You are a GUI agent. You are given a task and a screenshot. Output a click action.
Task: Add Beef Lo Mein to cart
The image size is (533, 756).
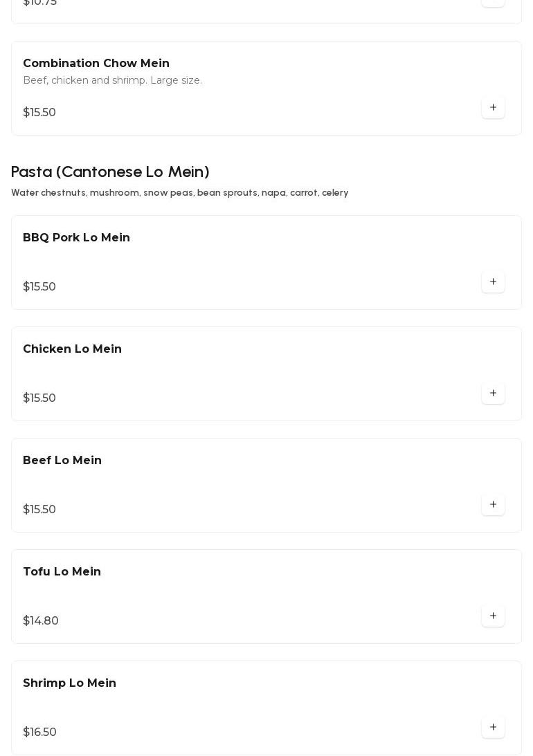[x=493, y=504]
